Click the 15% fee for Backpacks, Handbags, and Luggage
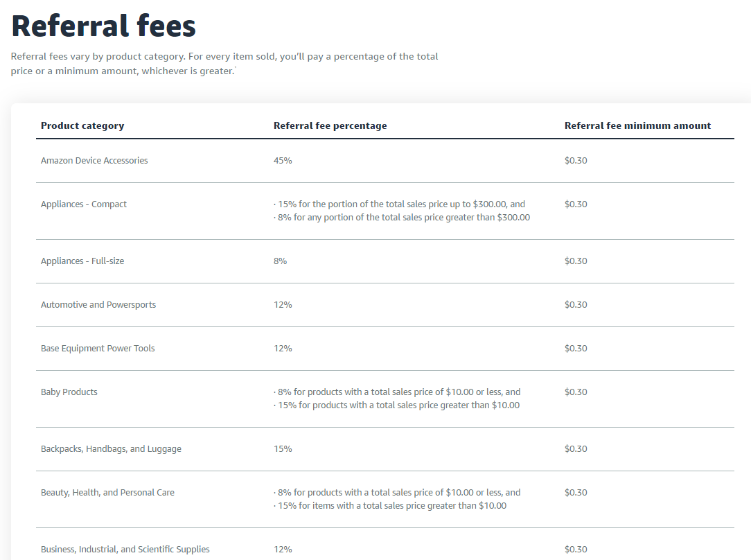The image size is (751, 560). point(283,448)
